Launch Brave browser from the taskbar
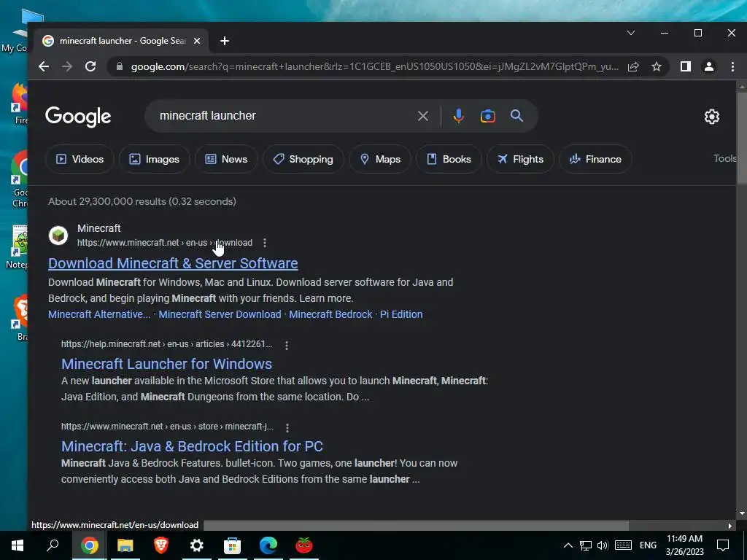This screenshot has height=560, width=747. (x=161, y=545)
